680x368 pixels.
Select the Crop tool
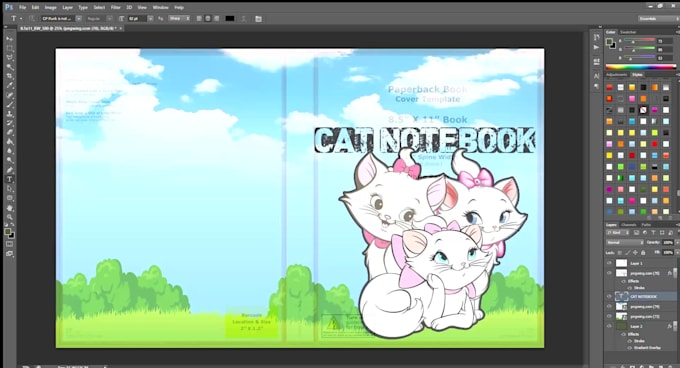tap(10, 76)
